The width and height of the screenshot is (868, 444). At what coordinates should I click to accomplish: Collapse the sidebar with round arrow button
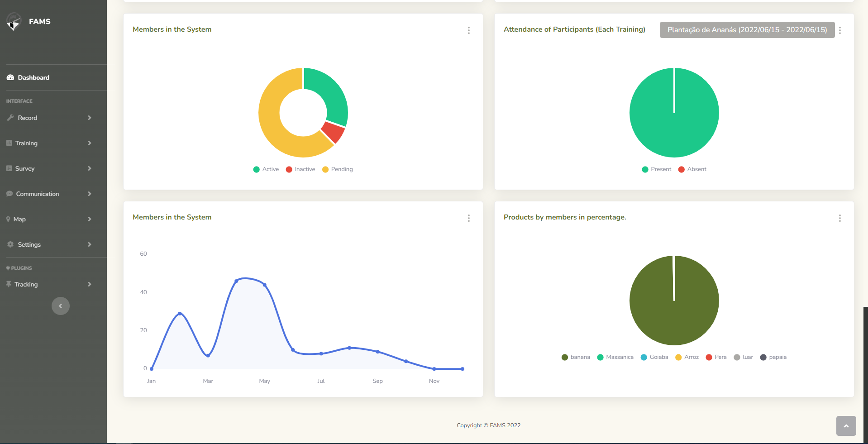tap(61, 306)
